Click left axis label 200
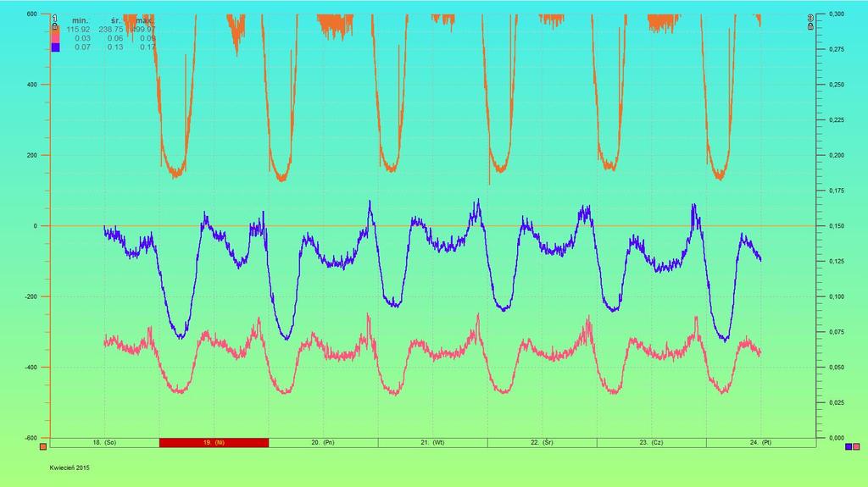Image resolution: width=868 pixels, height=487 pixels. pos(32,156)
